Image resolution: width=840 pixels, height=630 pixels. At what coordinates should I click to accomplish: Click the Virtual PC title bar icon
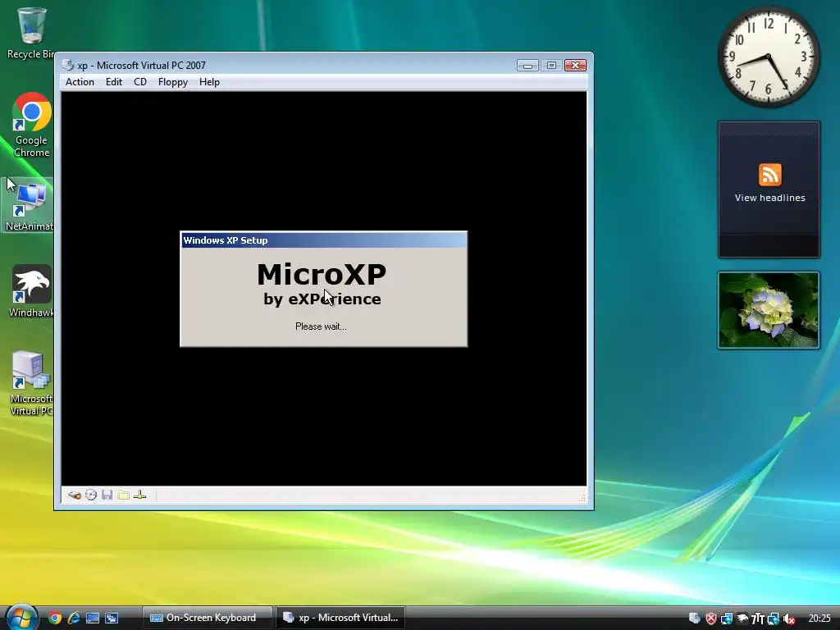pyautogui.click(x=67, y=66)
